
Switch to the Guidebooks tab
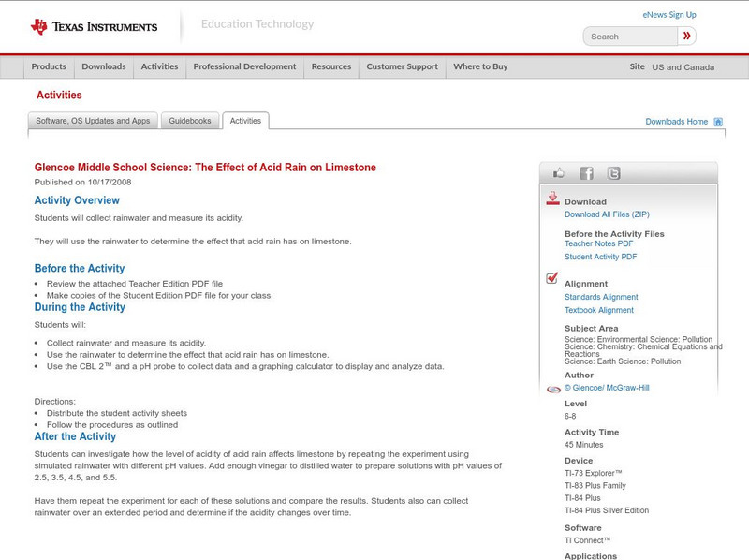(190, 121)
